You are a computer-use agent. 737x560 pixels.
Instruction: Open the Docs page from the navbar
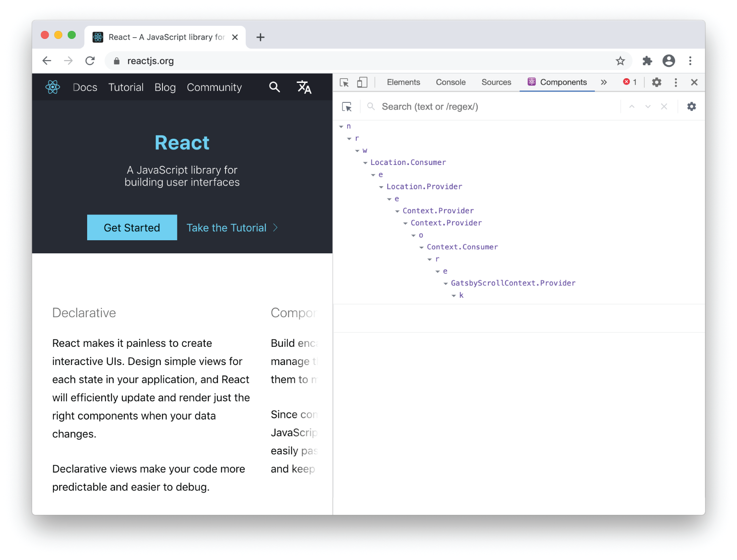click(85, 87)
